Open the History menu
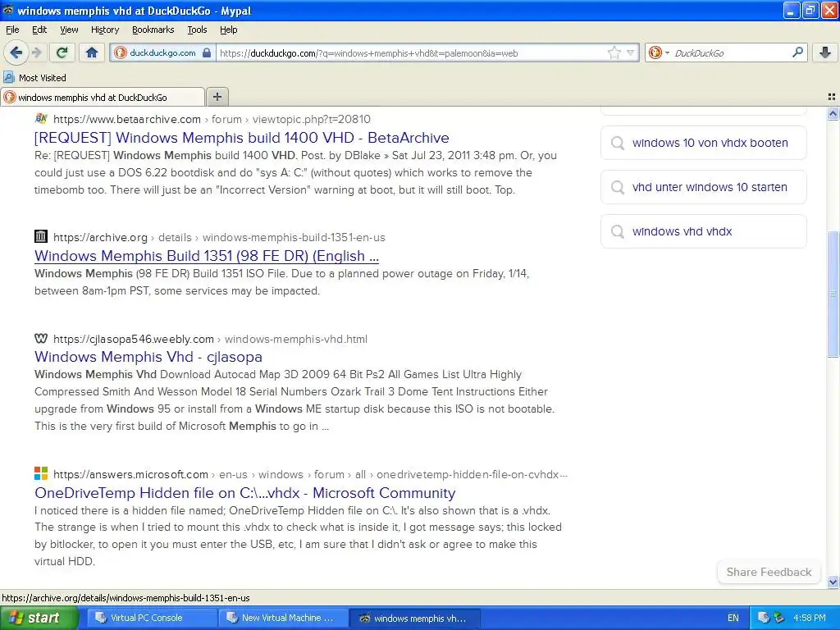This screenshot has width=840, height=630. (104, 30)
